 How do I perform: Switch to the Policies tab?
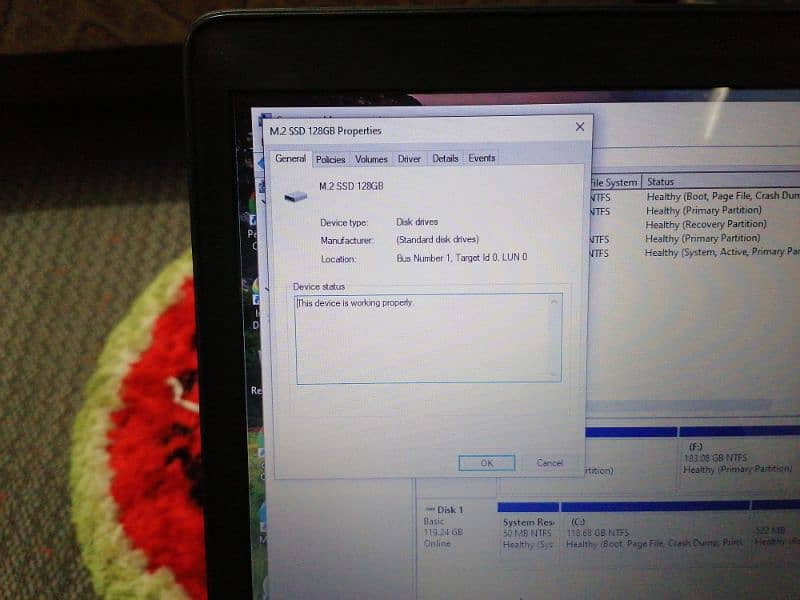pyautogui.click(x=330, y=159)
